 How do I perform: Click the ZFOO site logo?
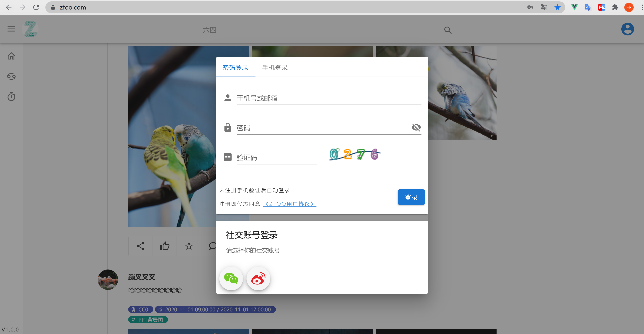tap(31, 29)
